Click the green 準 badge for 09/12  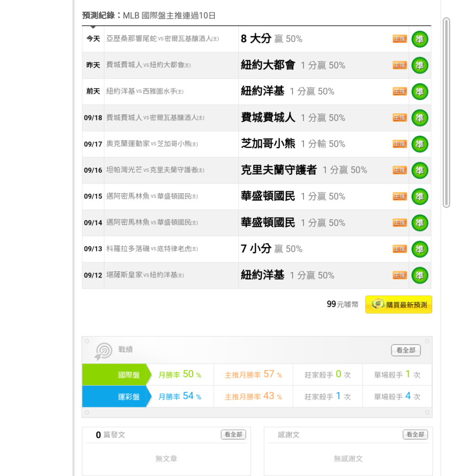tap(420, 275)
